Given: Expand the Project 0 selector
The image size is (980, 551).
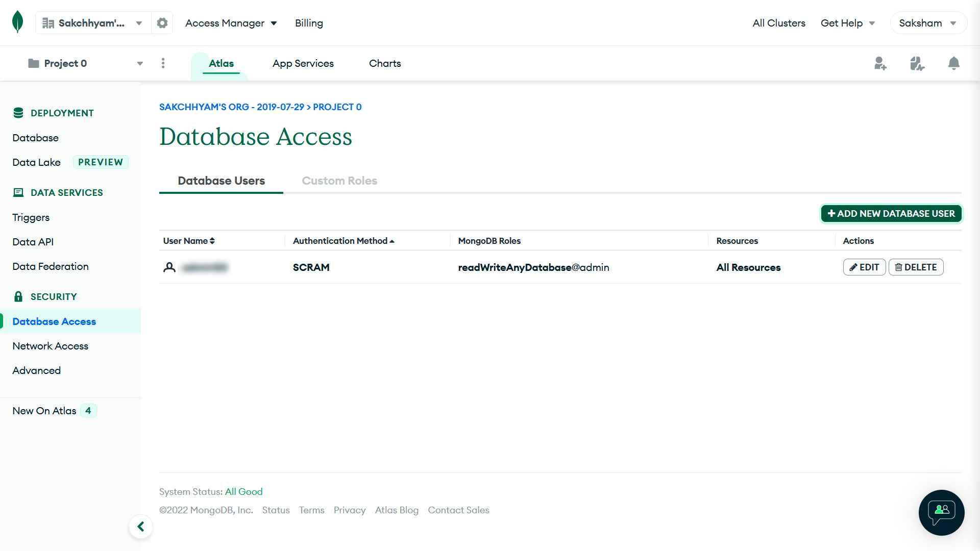Looking at the screenshot, I should [85, 63].
